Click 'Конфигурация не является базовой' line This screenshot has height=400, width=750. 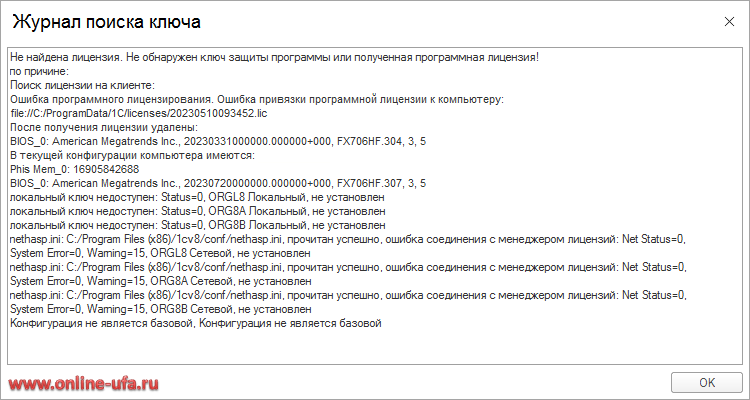[195, 323]
